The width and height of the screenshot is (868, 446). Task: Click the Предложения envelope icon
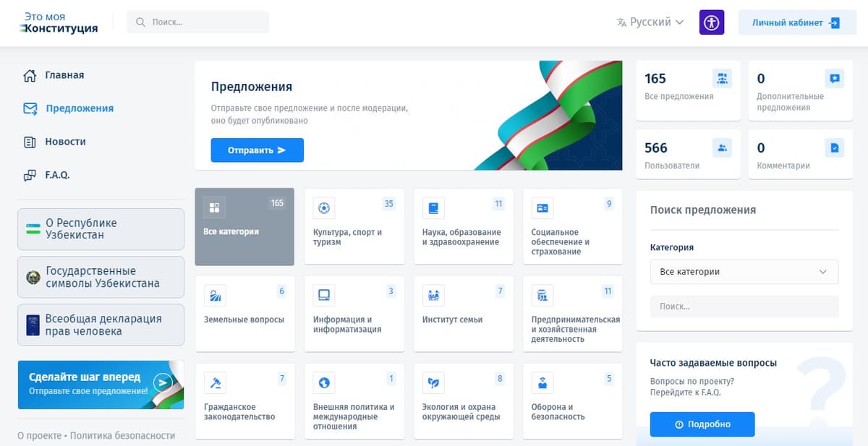click(30, 108)
